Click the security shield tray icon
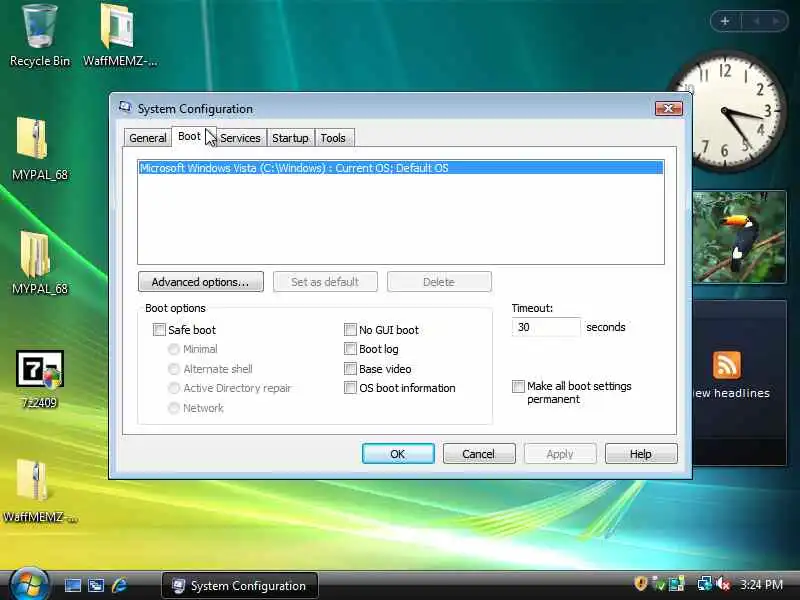Viewport: 800px width, 600px height. click(641, 583)
